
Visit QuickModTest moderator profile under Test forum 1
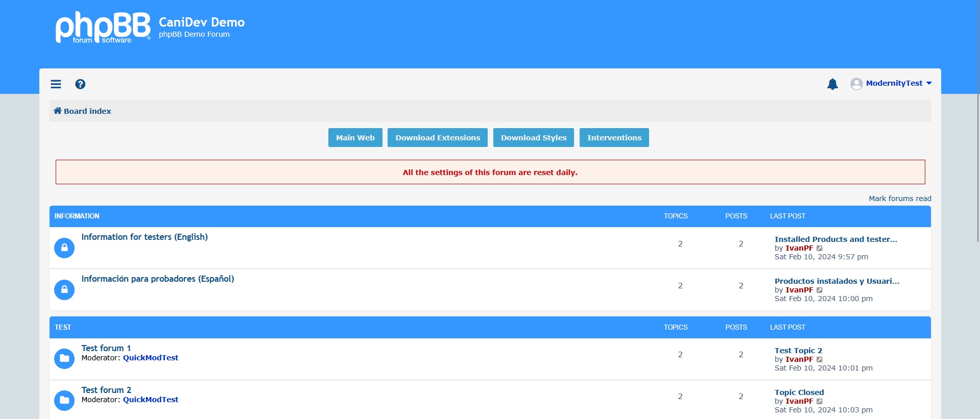pos(151,358)
